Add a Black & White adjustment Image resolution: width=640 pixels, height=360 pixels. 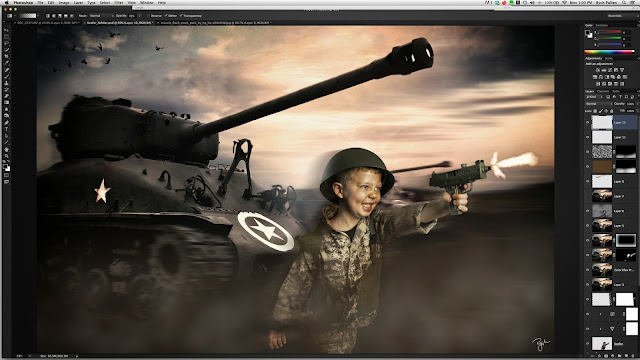point(607,77)
